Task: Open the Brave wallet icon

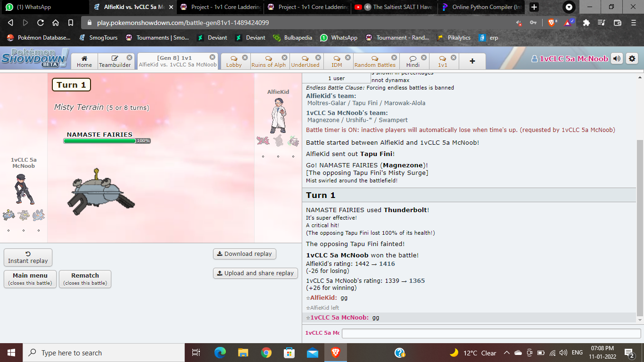Action: pyautogui.click(x=618, y=23)
